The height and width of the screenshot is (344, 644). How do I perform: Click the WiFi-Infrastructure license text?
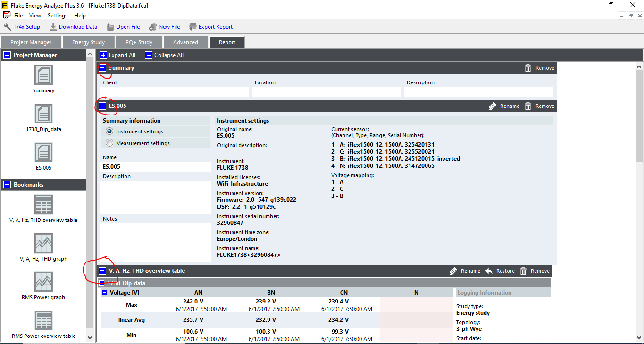(243, 184)
